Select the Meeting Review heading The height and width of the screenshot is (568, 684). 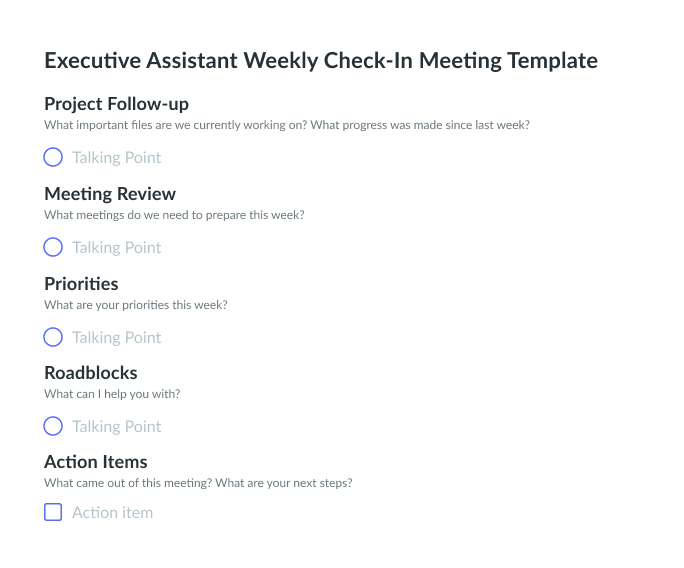click(x=110, y=194)
